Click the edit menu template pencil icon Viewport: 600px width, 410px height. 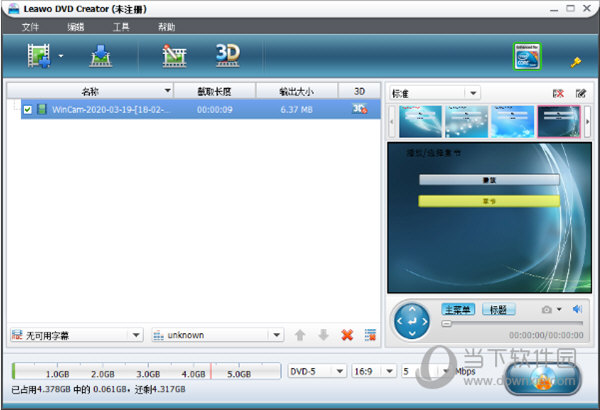[x=580, y=93]
